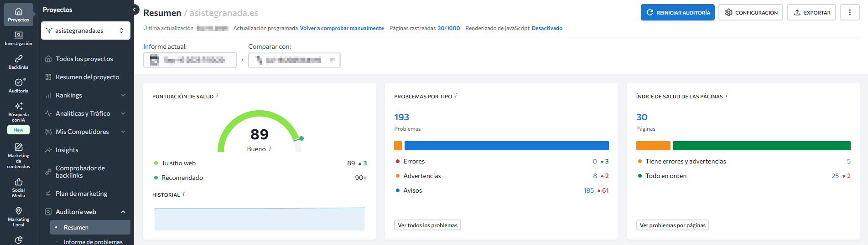This screenshot has width=868, height=245.
Task: Expand Analíticas y Tráfico submenu
Action: tap(123, 113)
